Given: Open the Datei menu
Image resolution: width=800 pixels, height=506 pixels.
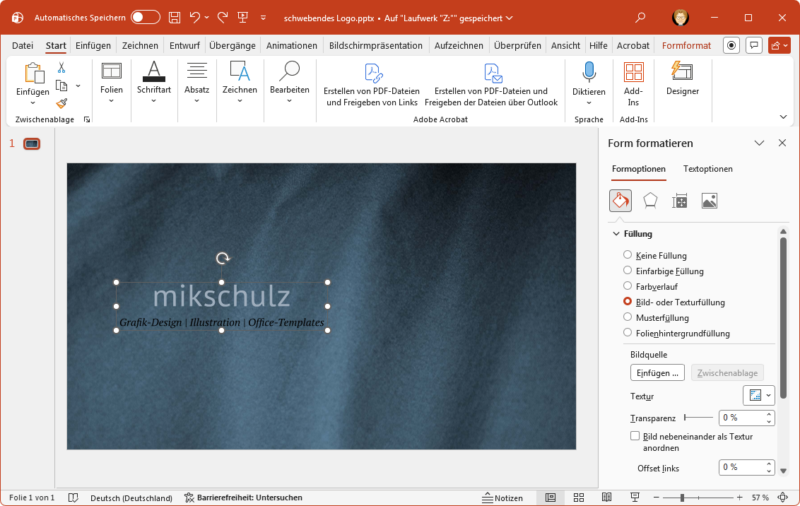Looking at the screenshot, I should (22, 45).
